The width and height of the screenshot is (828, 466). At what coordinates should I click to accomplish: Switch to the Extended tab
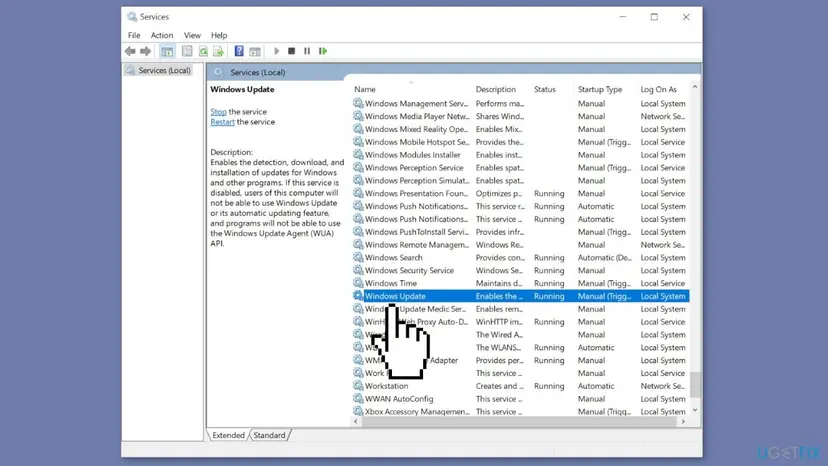tap(228, 435)
